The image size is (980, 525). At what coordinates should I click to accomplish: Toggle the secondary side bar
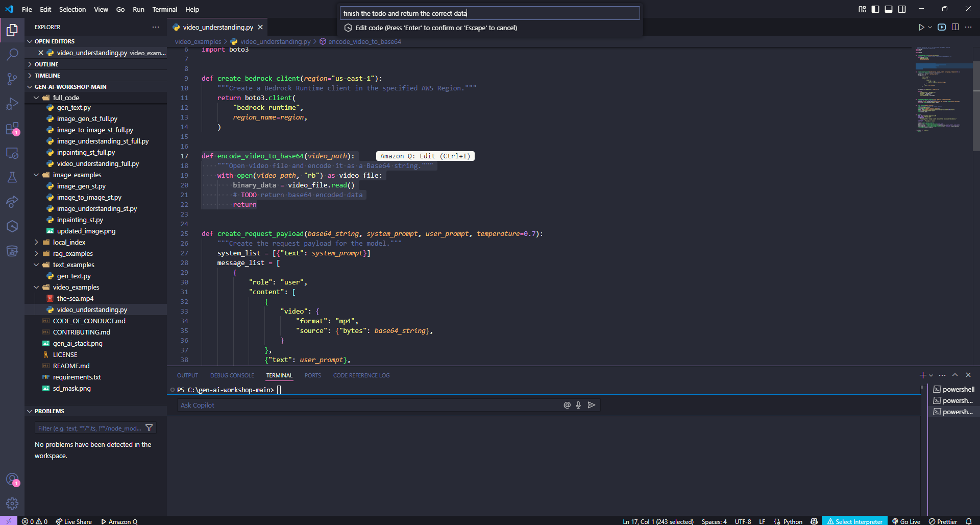tap(902, 9)
